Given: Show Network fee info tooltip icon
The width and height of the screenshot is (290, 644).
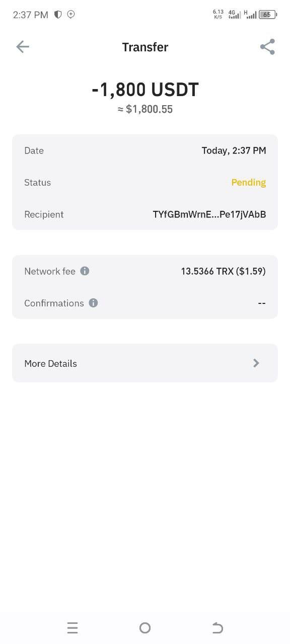Looking at the screenshot, I should [x=85, y=271].
